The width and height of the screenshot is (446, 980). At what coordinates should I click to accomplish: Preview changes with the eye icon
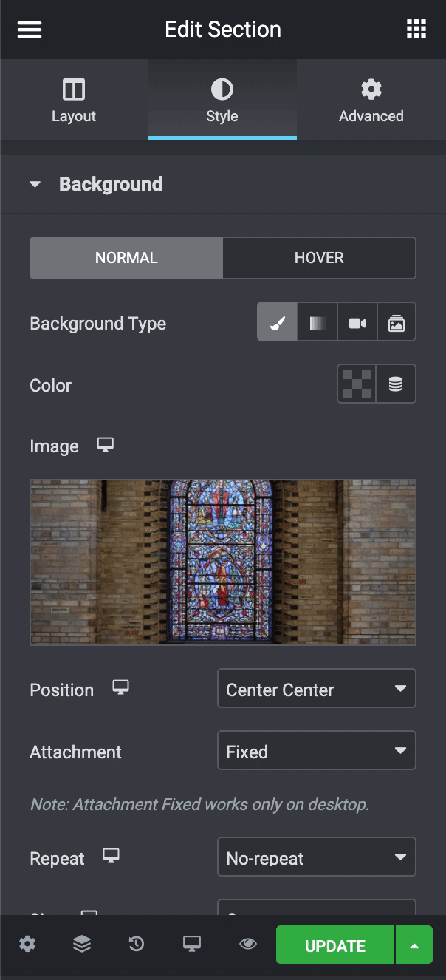(x=248, y=945)
